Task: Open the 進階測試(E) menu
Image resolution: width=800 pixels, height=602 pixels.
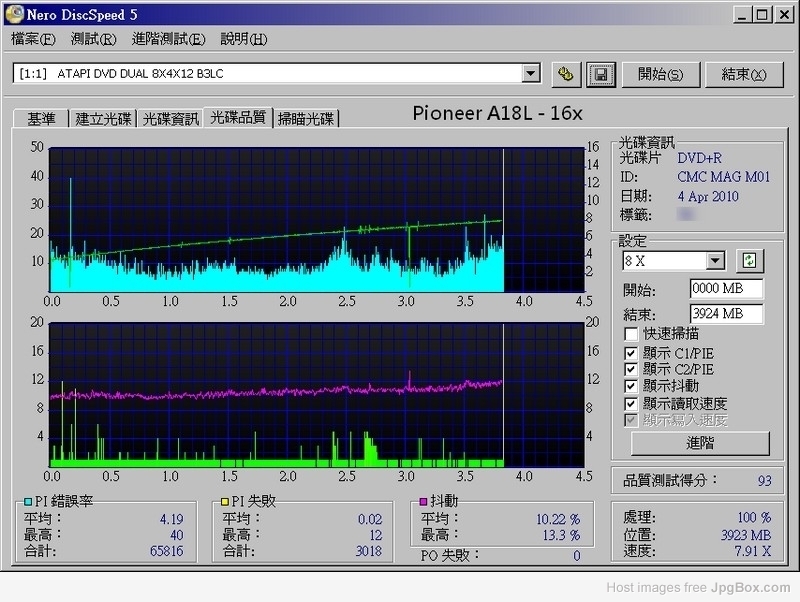Action: click(168, 39)
